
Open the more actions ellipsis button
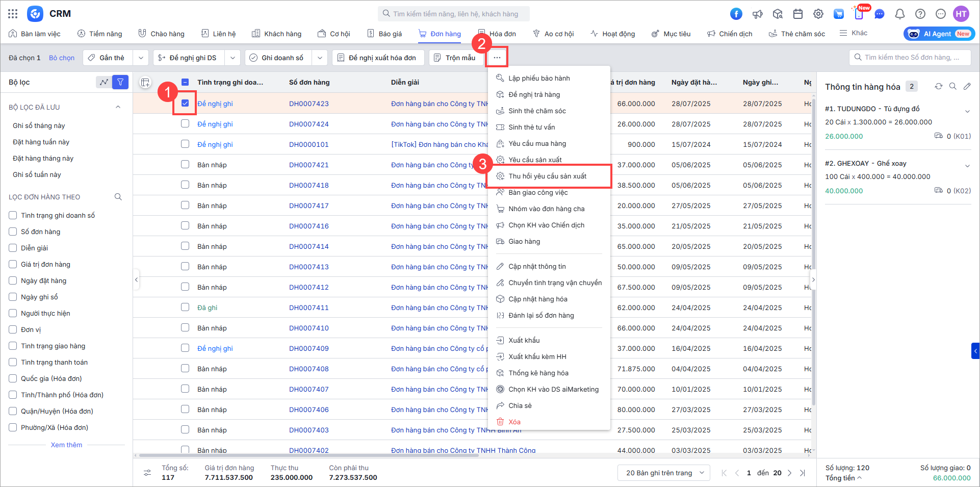[x=497, y=58]
